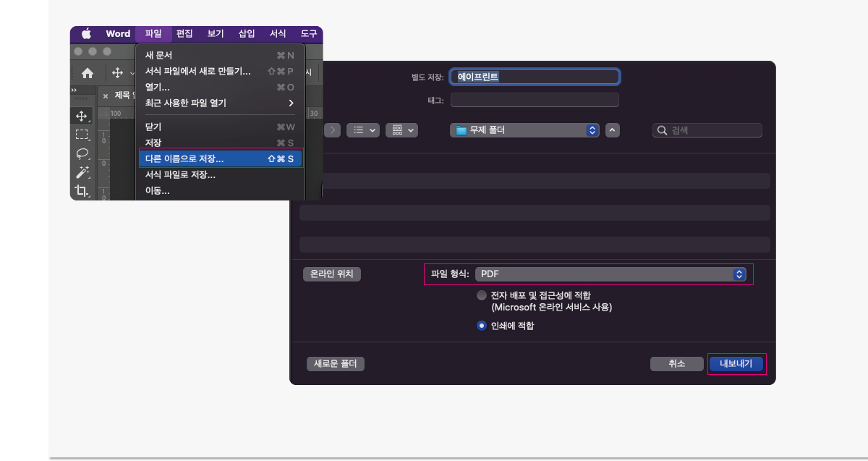Select the Crop tool
This screenshot has width=868, height=461.
(81, 190)
